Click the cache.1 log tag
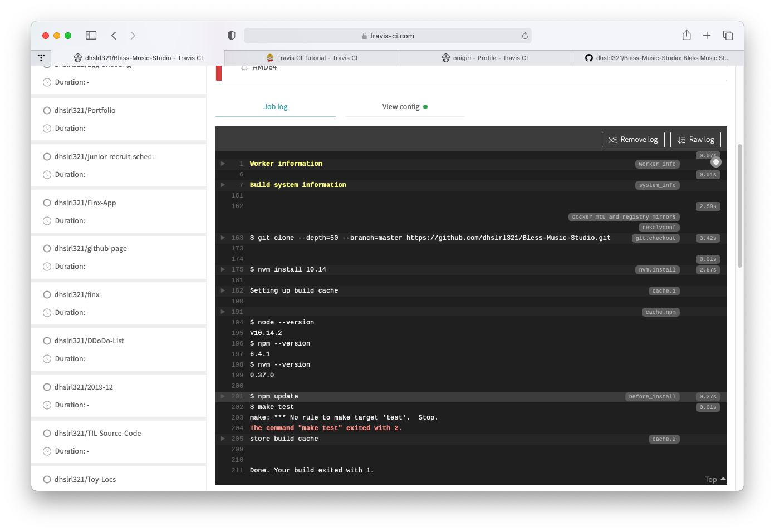The width and height of the screenshot is (775, 532). click(664, 291)
